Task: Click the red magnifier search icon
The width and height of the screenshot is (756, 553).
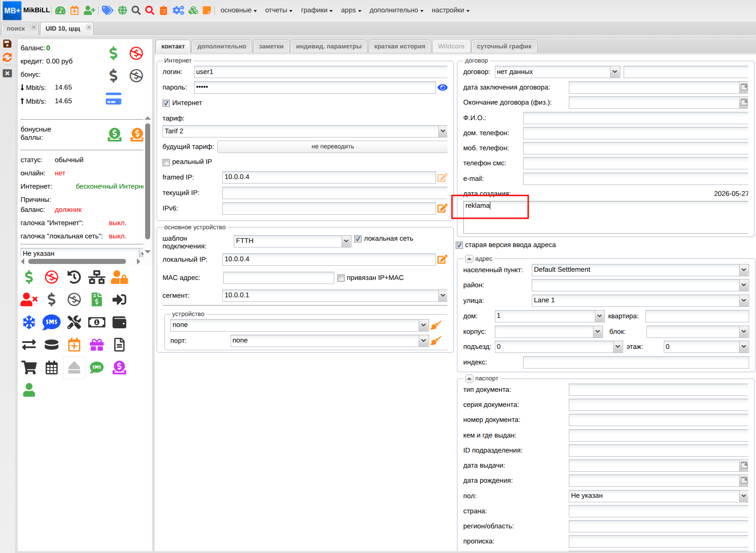Action: [150, 10]
